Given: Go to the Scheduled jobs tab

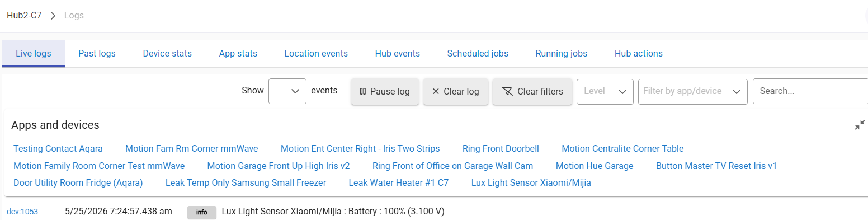Looking at the screenshot, I should [x=478, y=54].
